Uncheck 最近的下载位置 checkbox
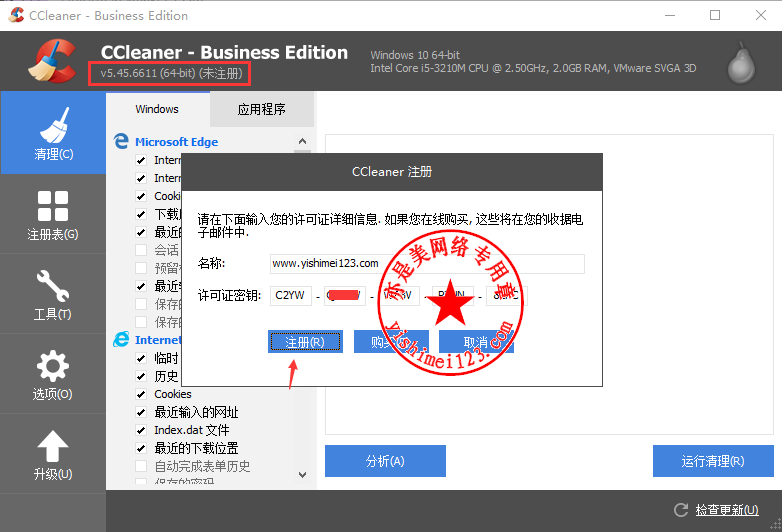This screenshot has width=782, height=532. (x=141, y=448)
